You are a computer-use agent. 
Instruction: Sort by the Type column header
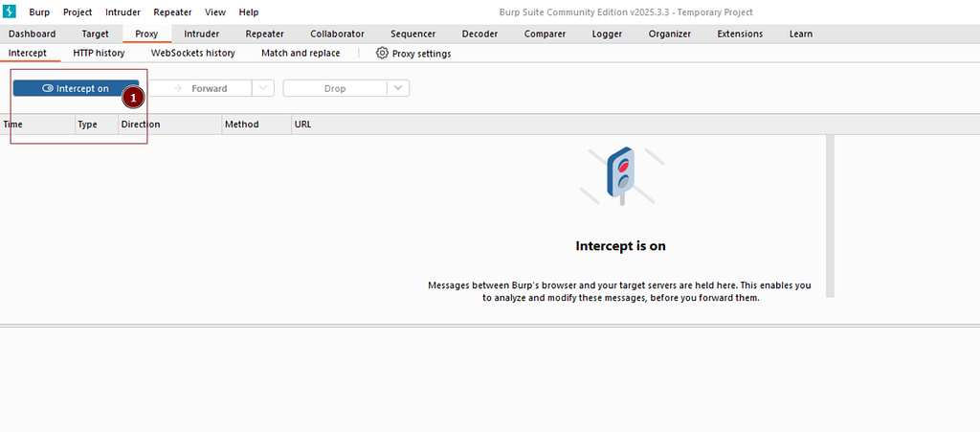click(x=97, y=125)
